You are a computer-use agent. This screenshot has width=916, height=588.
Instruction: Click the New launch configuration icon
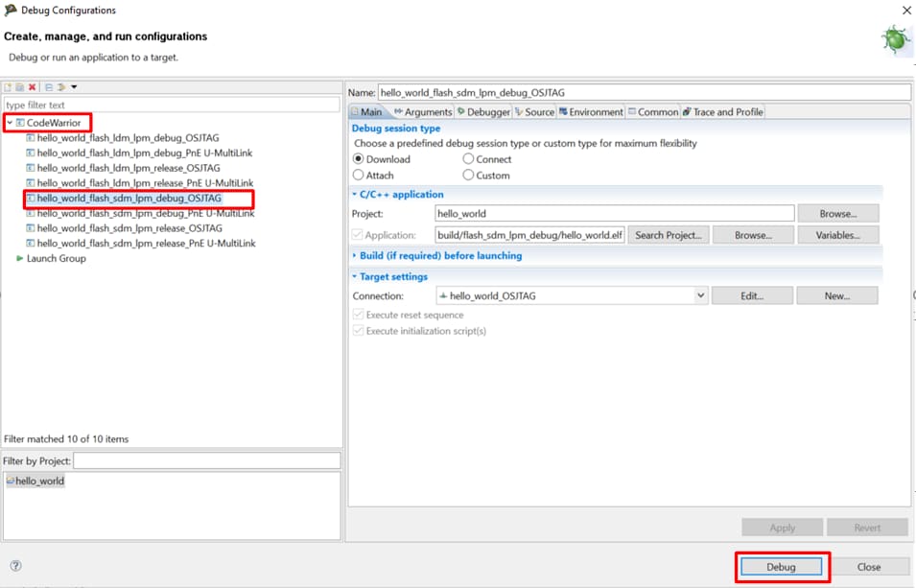coord(9,87)
